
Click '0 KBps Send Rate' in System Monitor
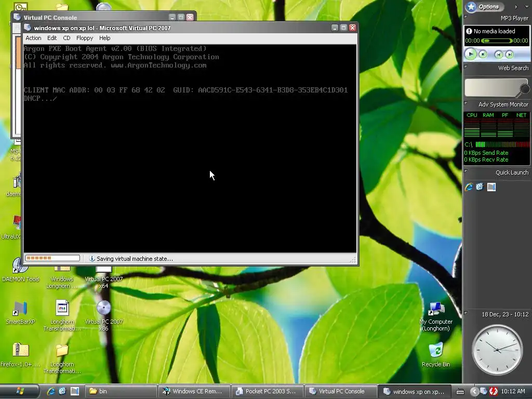[x=486, y=153]
